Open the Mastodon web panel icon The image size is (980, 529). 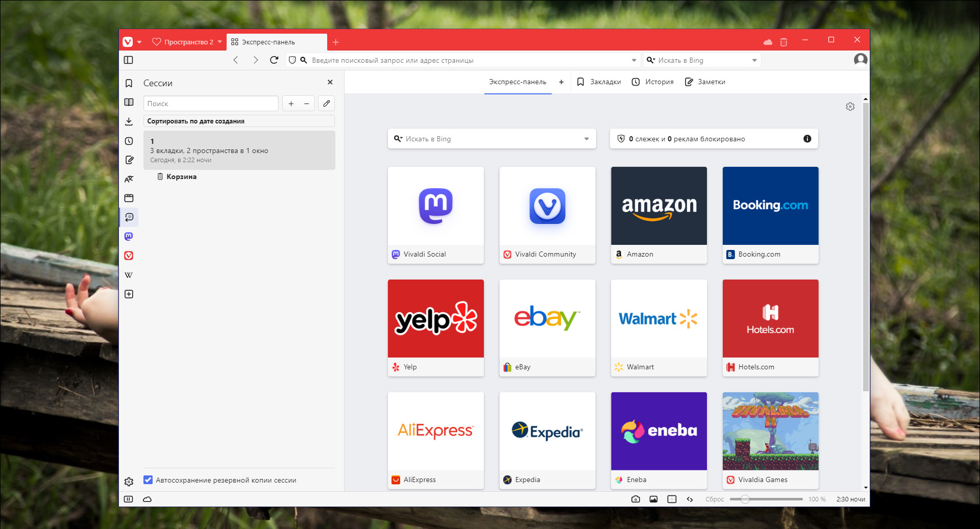coord(129,236)
